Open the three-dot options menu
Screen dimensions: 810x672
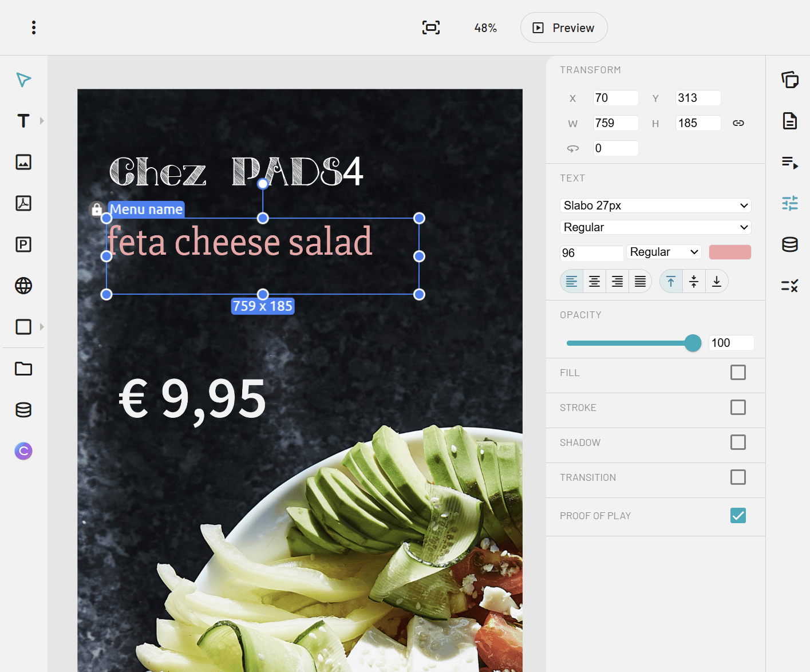click(x=34, y=27)
